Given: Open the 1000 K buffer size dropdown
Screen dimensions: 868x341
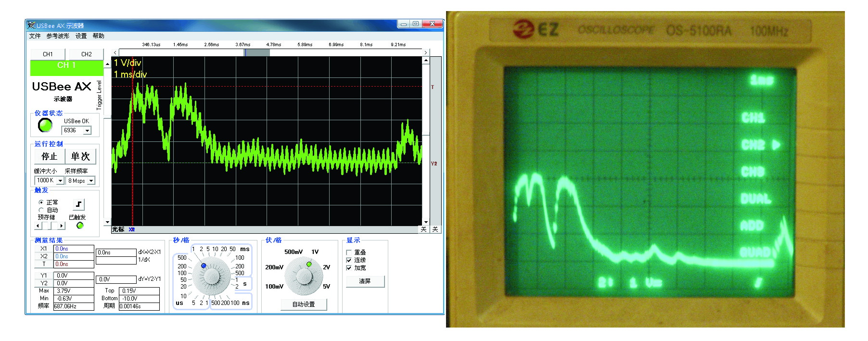Looking at the screenshot, I should [60, 180].
